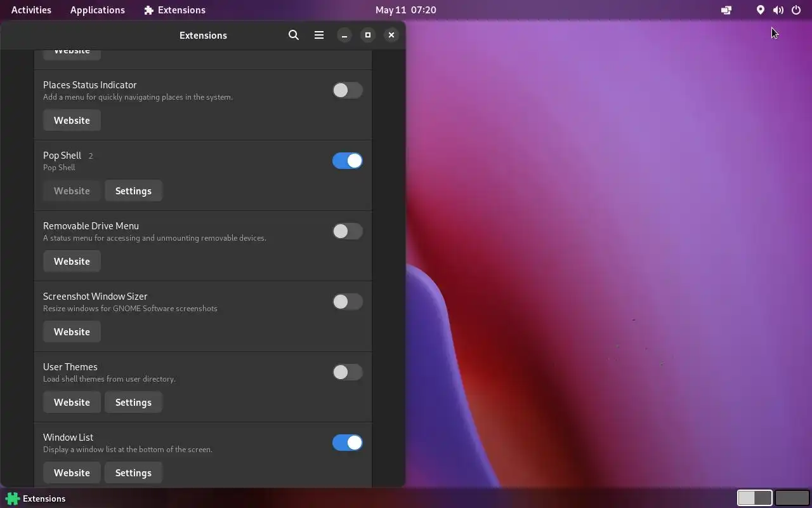Click the greyed Website button under Pop Shell
812x508 pixels.
click(72, 191)
